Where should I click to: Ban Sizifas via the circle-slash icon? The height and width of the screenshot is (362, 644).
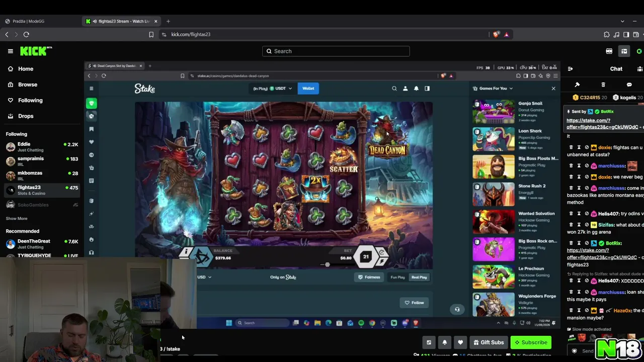click(587, 225)
